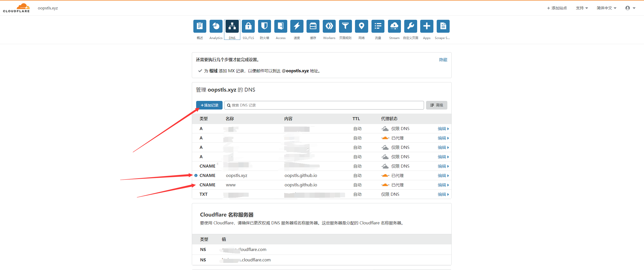Click the Cloudflare 名称服务器 heading
Screen dimensions: 644x270
[x=227, y=215]
